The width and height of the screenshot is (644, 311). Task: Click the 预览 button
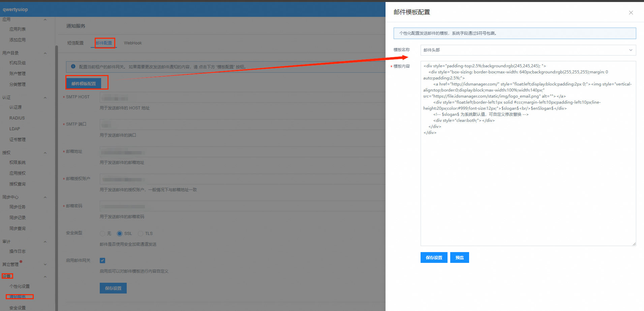point(459,257)
